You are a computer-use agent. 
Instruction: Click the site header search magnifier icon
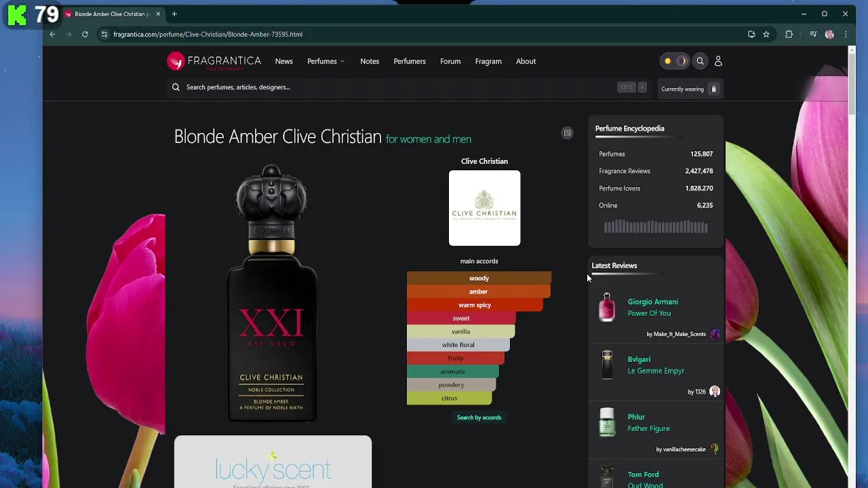point(701,61)
